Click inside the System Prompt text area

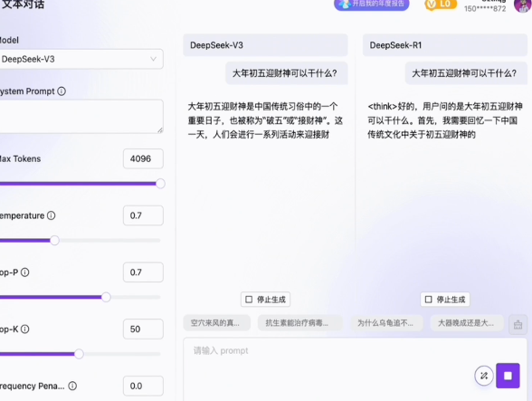81,117
